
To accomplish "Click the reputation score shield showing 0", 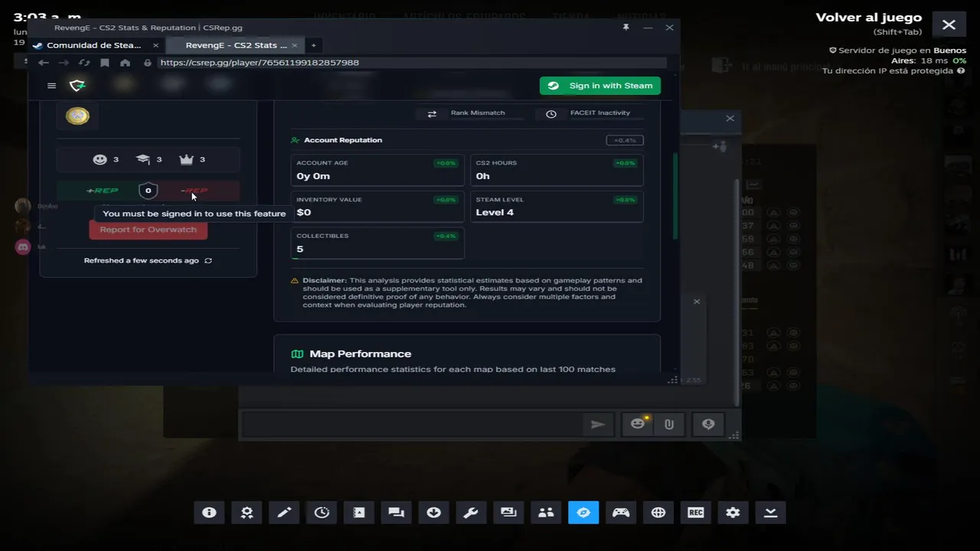I will coord(149,191).
